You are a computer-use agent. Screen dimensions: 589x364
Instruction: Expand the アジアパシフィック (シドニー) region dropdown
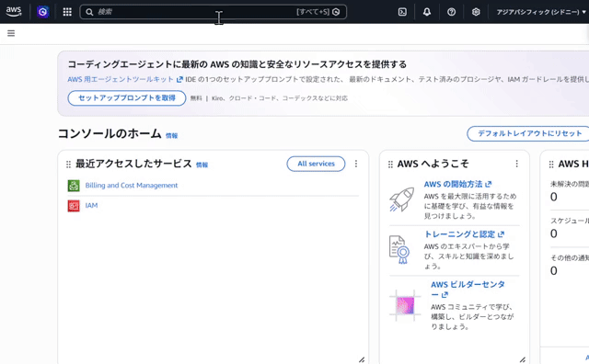(541, 12)
